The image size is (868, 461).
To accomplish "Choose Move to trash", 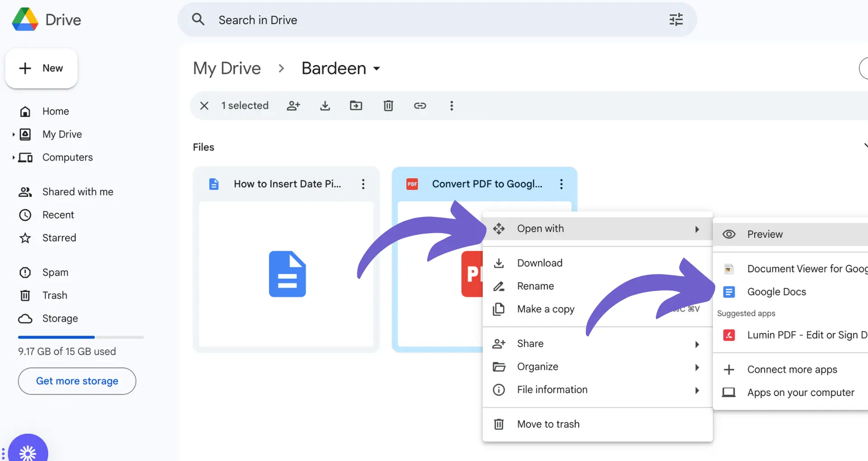I will (x=597, y=424).
